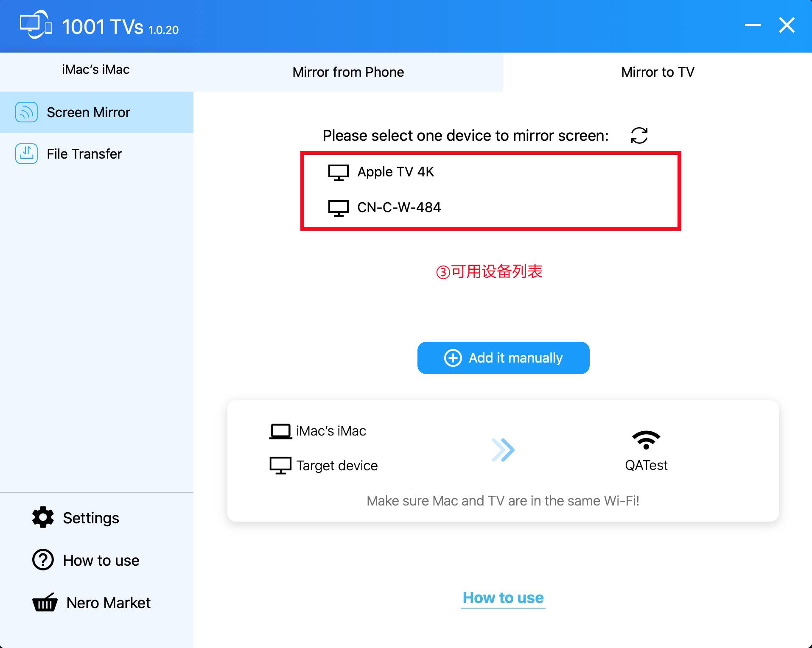Click iMac's iMac label in the connection card

(331, 431)
